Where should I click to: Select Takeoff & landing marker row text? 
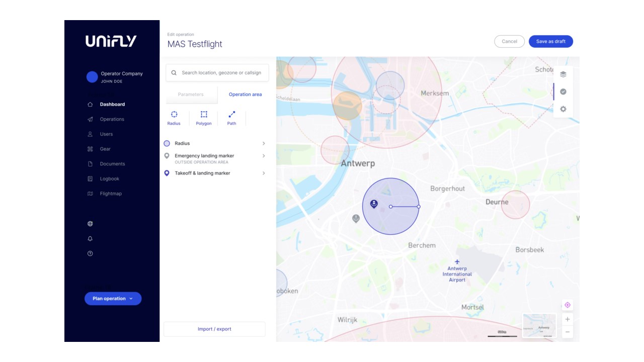[x=202, y=173]
